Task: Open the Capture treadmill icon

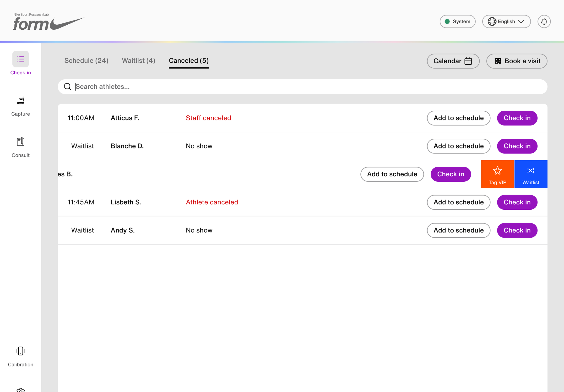Action: coord(21,100)
